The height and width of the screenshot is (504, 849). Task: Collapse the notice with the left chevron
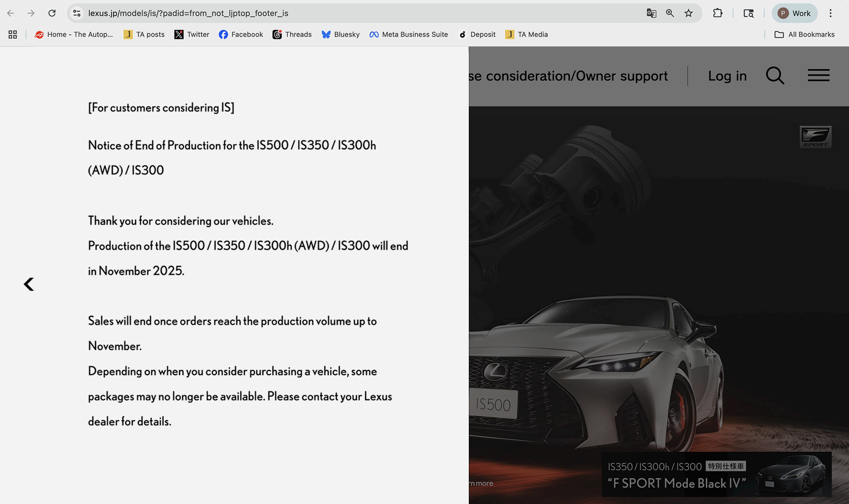coord(28,284)
